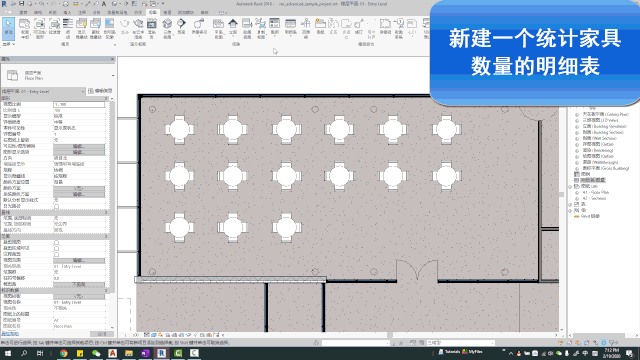
Task: Switch to the Massing & Site tab
Action: [x=117, y=13]
